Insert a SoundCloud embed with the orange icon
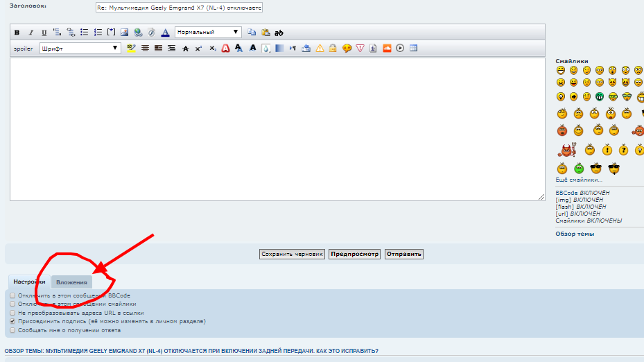 pyautogui.click(x=387, y=49)
